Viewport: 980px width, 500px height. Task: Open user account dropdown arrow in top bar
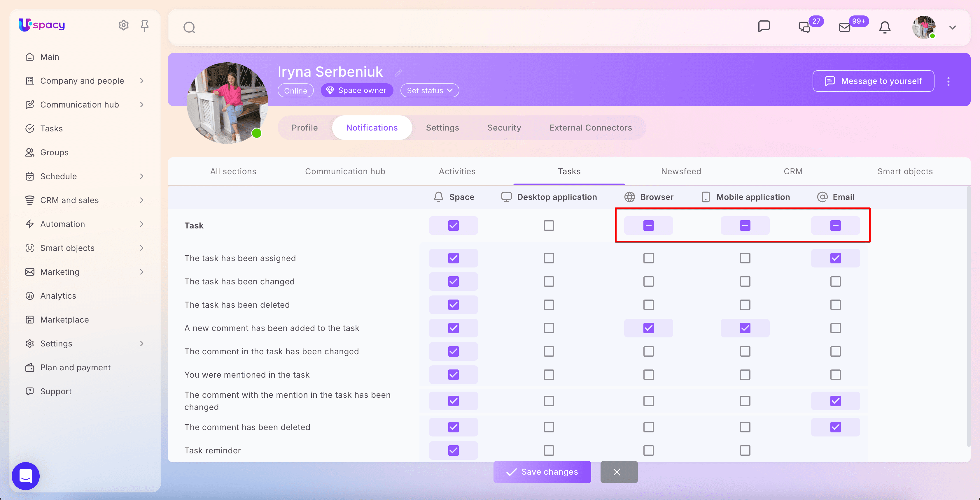click(x=952, y=27)
